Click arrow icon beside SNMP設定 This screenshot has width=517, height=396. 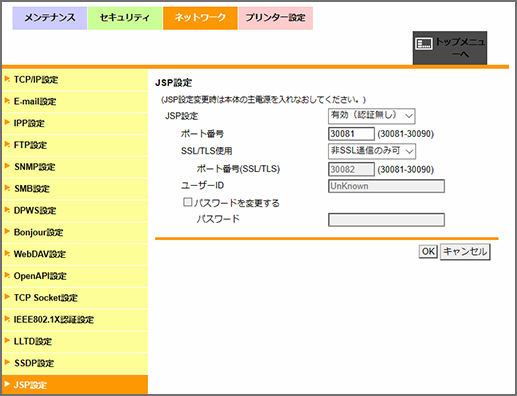(x=7, y=166)
